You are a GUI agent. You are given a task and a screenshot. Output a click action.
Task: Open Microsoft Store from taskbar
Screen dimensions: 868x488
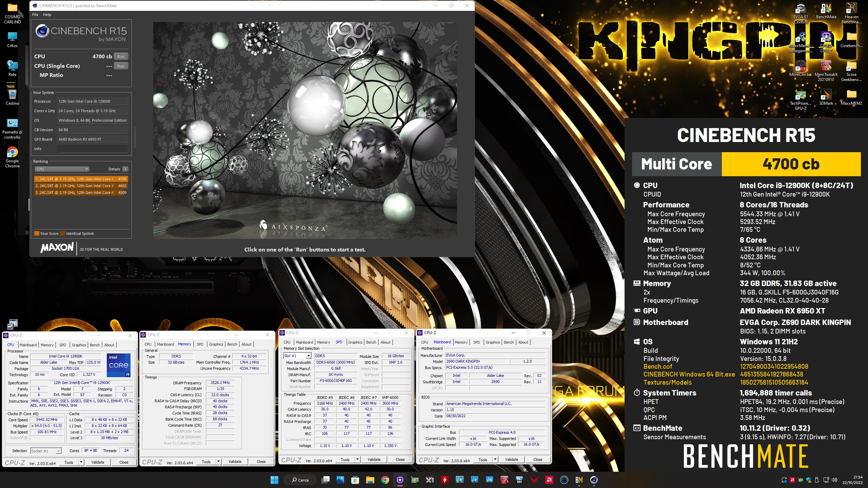pyautogui.click(x=355, y=480)
